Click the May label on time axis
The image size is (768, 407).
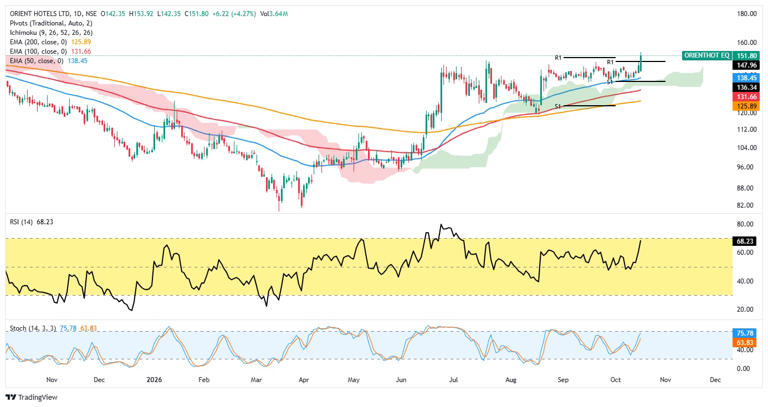click(x=353, y=380)
